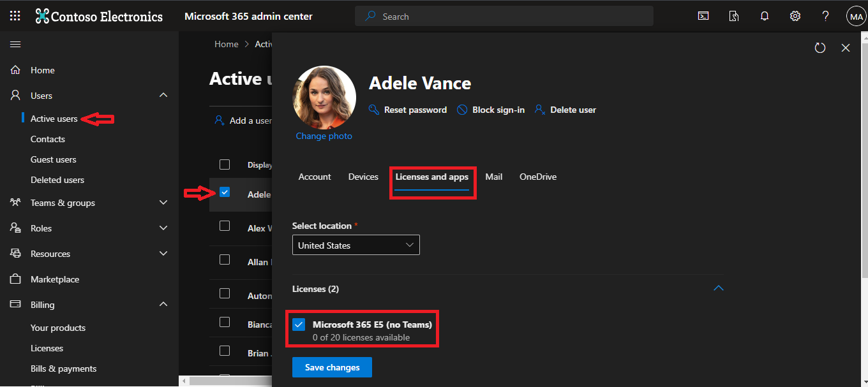Click the Teams & groups icon in sidebar

pos(15,203)
